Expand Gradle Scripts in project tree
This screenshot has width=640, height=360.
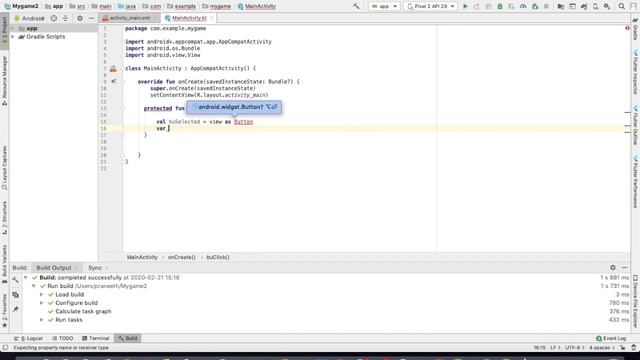tap(13, 37)
